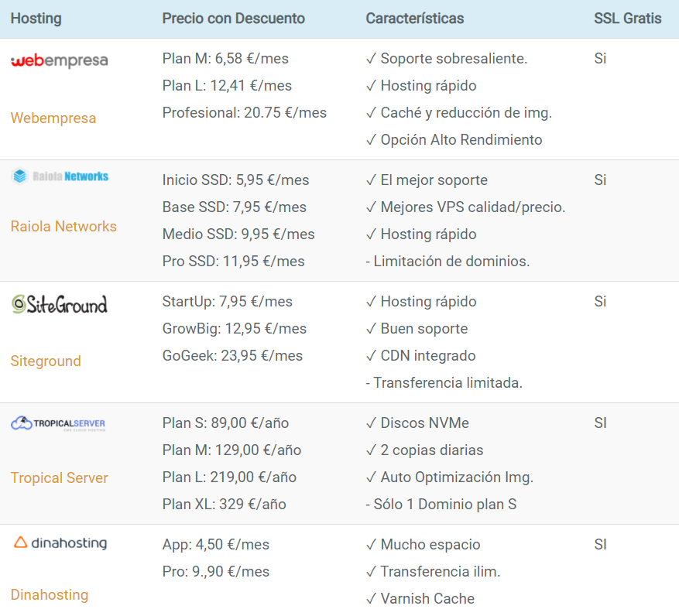
Task: Select text 'Profesional: 20.75 €/mes'
Action: click(x=244, y=112)
